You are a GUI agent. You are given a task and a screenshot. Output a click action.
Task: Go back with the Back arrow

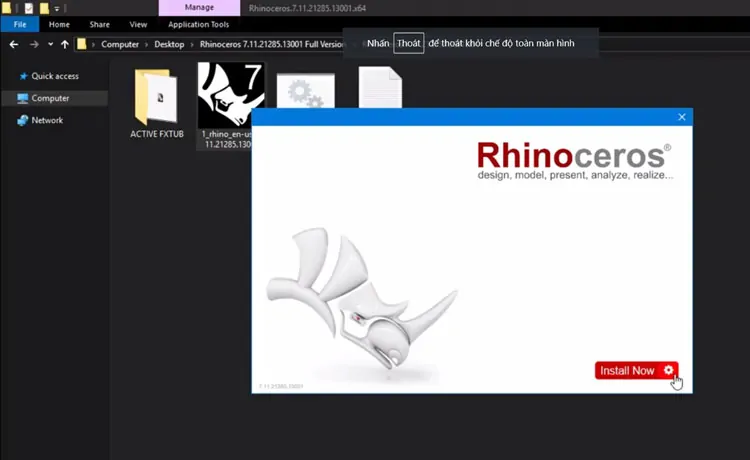[x=14, y=44]
